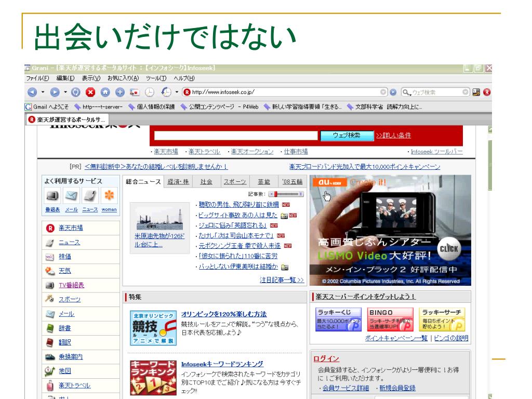Image resolution: width=532 pixels, height=399 pixels.
Task: Open the 楽天トラベル link under search bar
Action: [204, 152]
